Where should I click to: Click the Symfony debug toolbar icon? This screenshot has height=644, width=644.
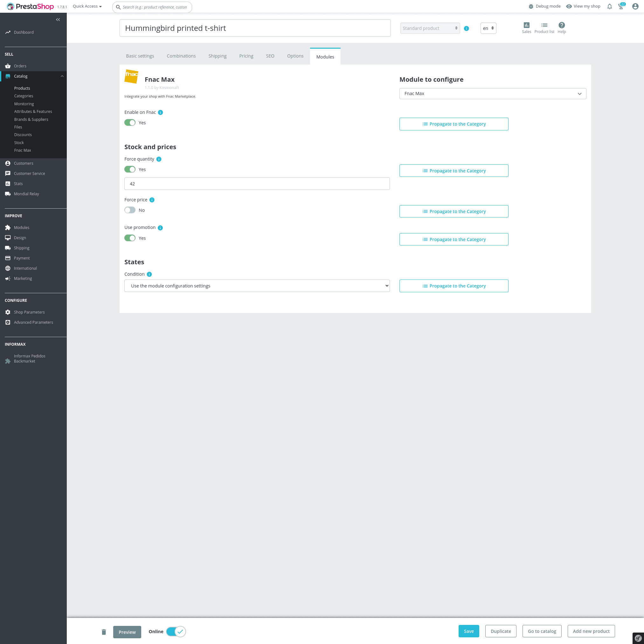pos(638,638)
